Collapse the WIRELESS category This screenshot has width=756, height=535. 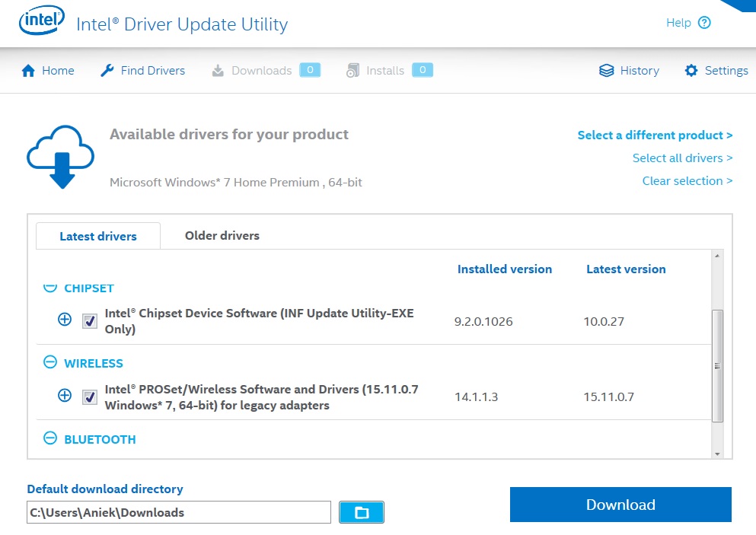50,362
